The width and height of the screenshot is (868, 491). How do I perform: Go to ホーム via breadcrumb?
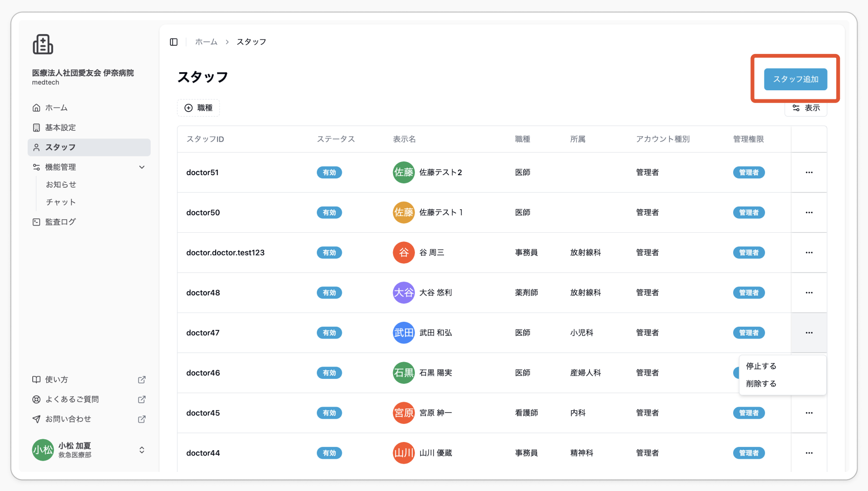click(x=206, y=42)
